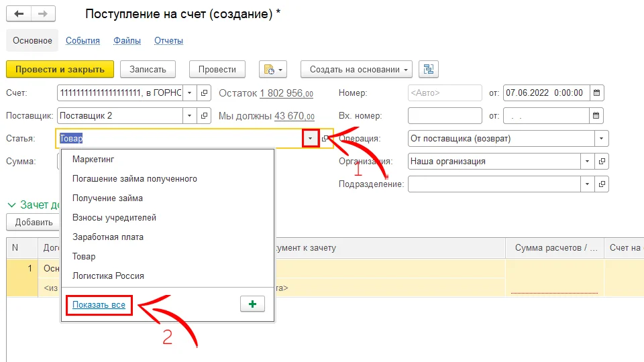Open the Организация field open icon

coord(602,162)
